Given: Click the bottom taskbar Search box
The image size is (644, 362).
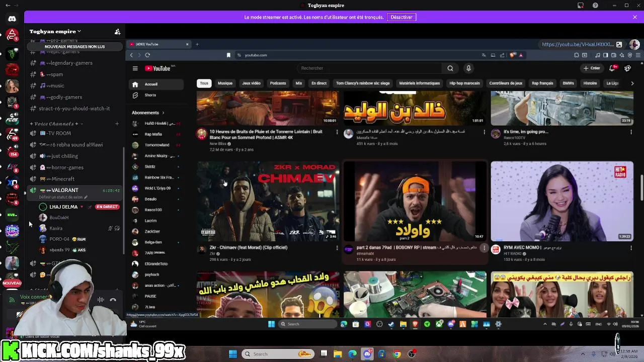Looking at the screenshot, I should tap(277, 354).
